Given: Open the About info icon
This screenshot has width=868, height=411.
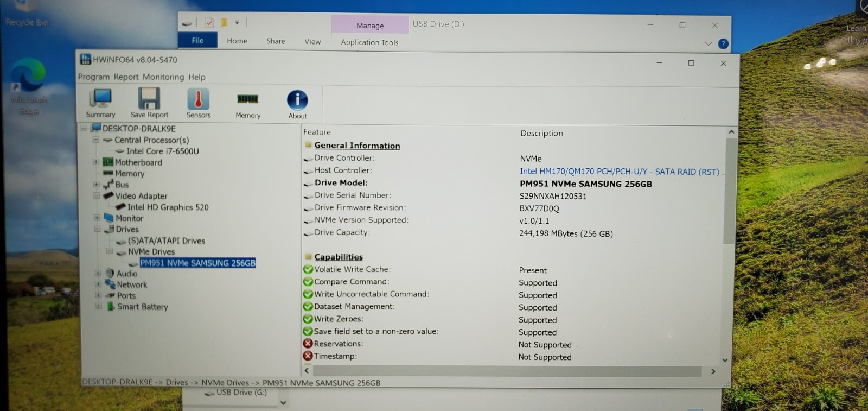Looking at the screenshot, I should tap(297, 104).
